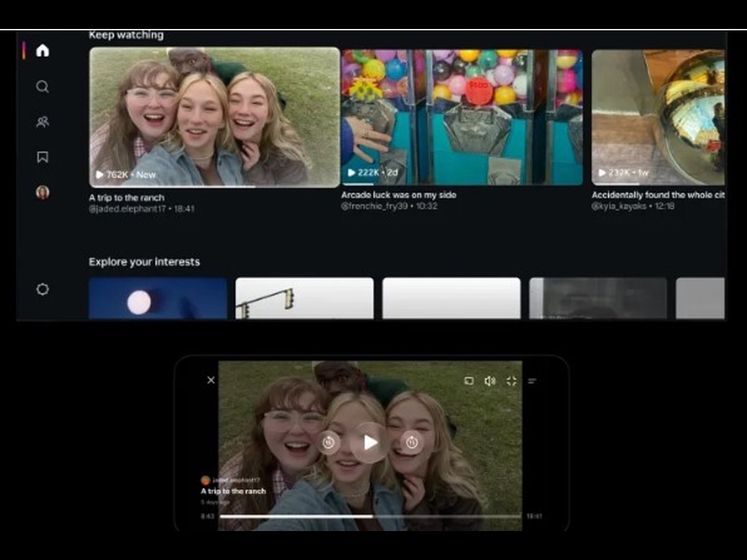Click "Accidentally found the whole cit" title
This screenshot has width=747, height=560.
click(x=658, y=195)
